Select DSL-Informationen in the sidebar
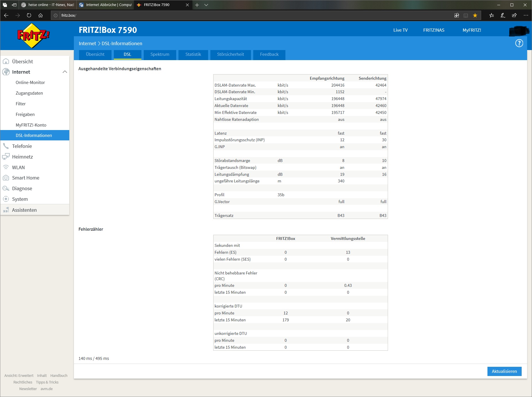532x397 pixels. [35, 135]
